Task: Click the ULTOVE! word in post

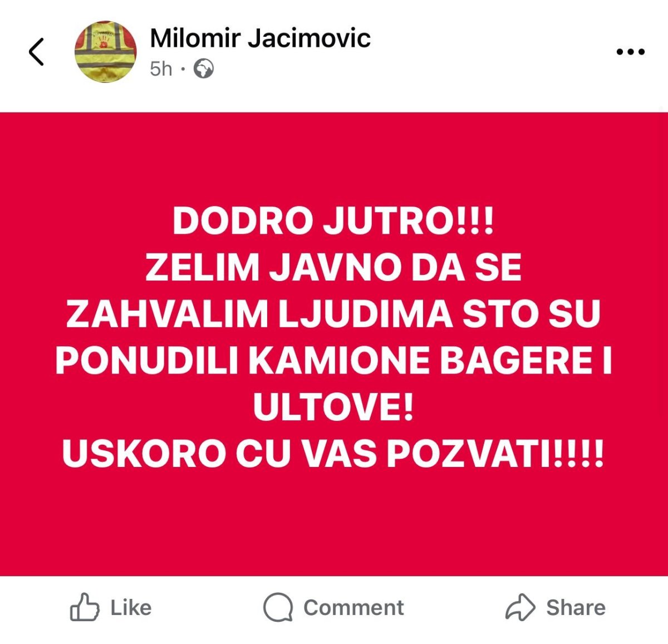Action: (x=333, y=407)
